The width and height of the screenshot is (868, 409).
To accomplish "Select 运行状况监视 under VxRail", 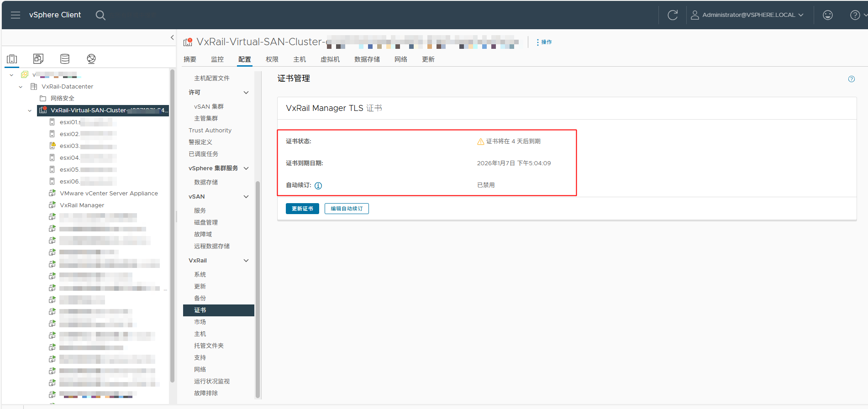I will [x=212, y=381].
